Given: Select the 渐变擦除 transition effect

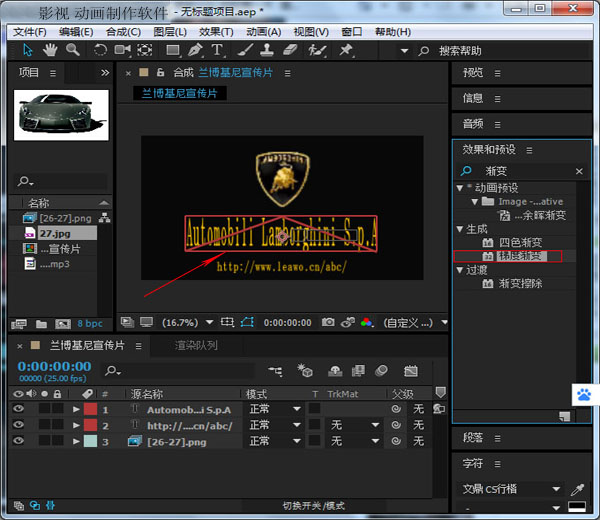Looking at the screenshot, I should [x=520, y=284].
